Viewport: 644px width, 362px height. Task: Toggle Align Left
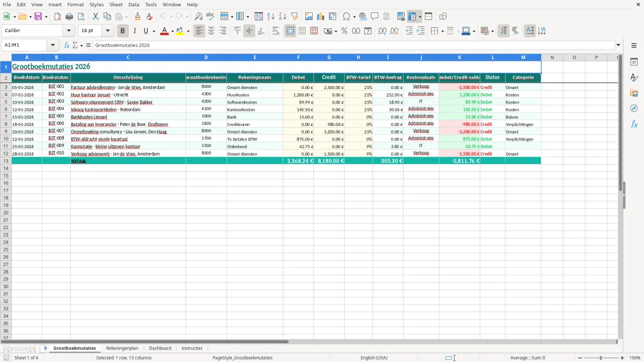[200, 31]
